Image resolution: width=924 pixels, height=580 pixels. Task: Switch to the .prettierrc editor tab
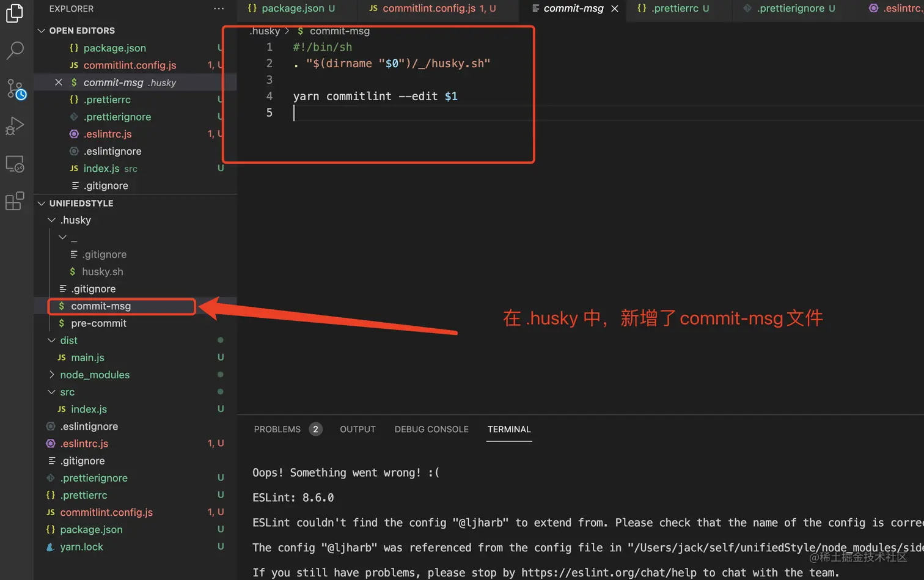[x=673, y=9]
